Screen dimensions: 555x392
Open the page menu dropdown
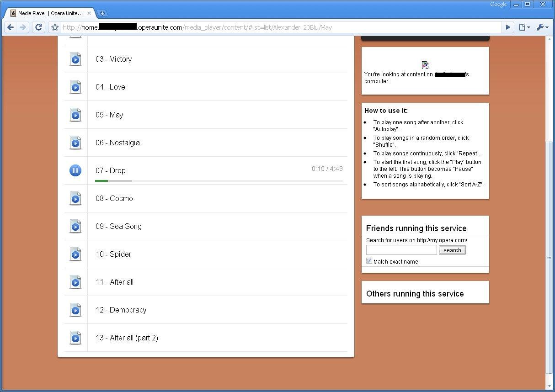point(524,27)
